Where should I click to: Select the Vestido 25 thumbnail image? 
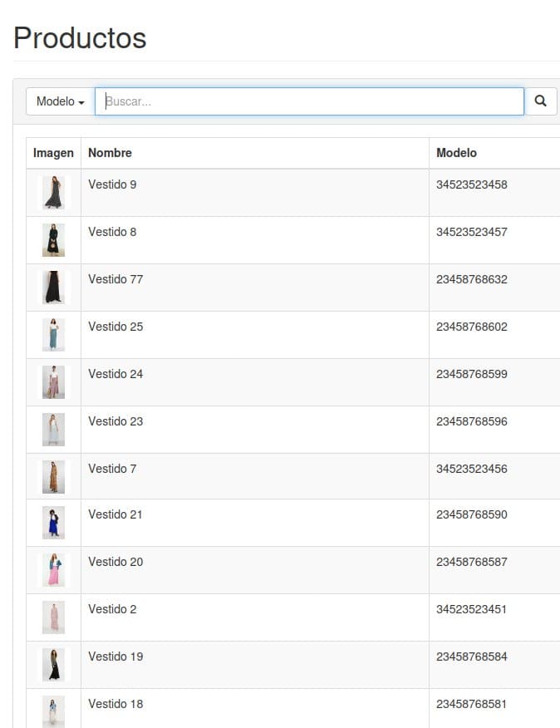tap(53, 335)
